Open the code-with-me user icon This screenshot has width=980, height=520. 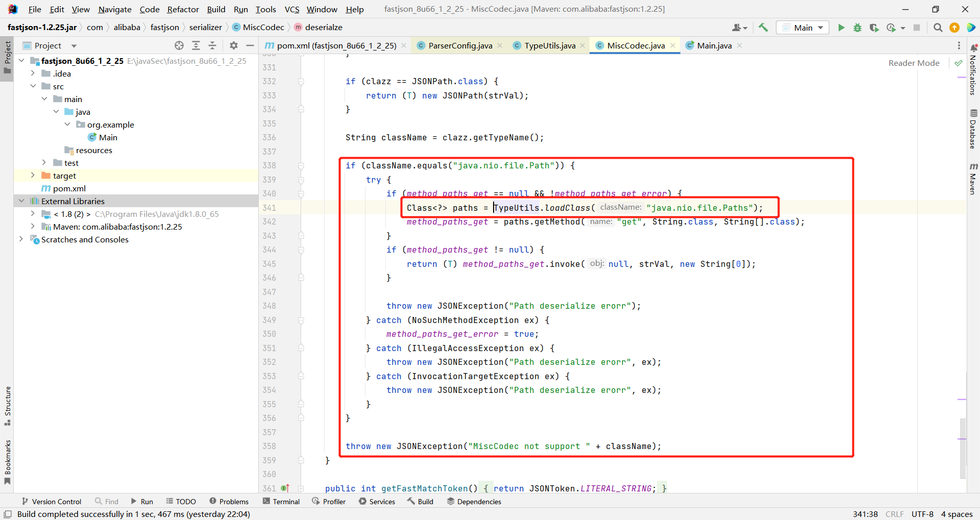click(740, 28)
